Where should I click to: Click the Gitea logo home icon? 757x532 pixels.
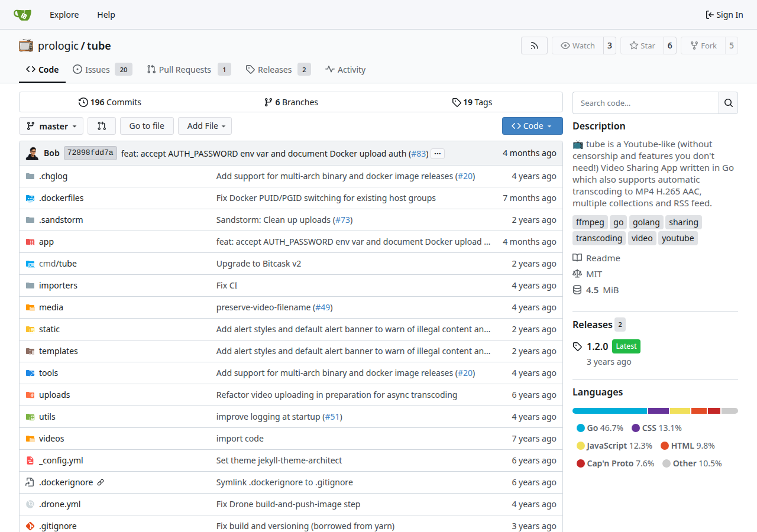tap(22, 15)
